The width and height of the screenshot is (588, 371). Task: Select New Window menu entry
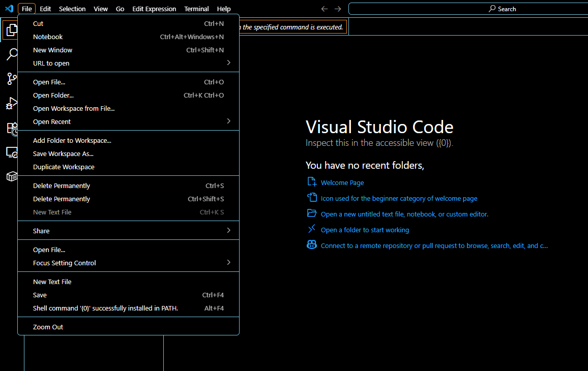click(128, 50)
